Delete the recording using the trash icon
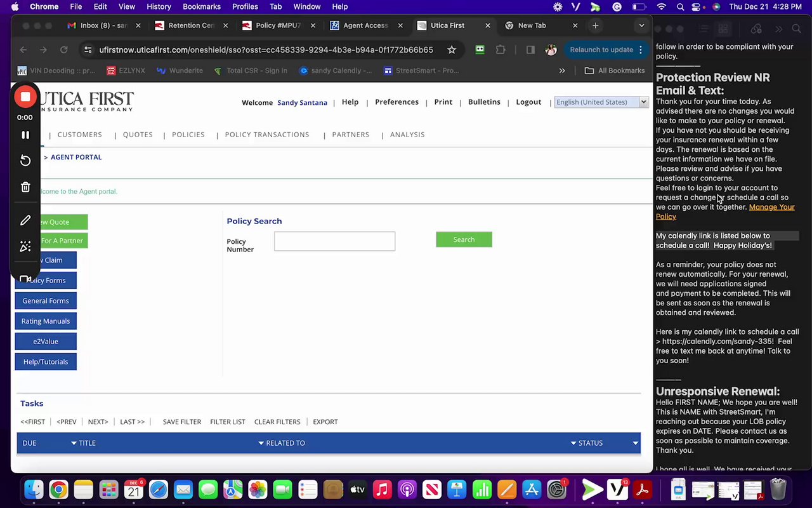 click(25, 187)
